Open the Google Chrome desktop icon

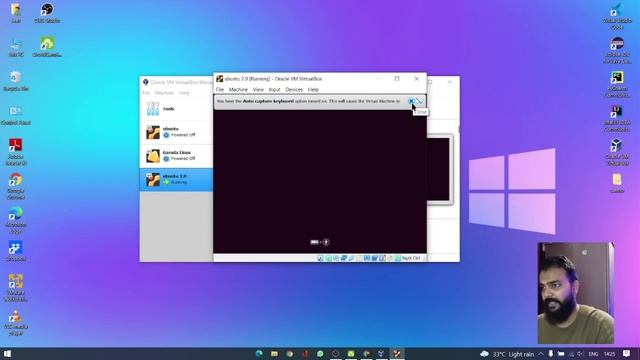tap(16, 186)
